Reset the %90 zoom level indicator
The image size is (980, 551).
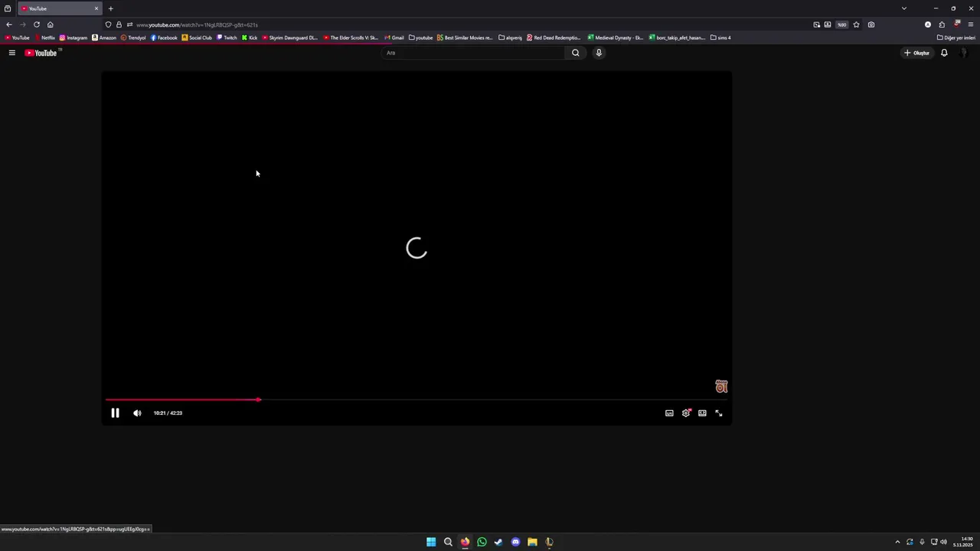coord(841,24)
